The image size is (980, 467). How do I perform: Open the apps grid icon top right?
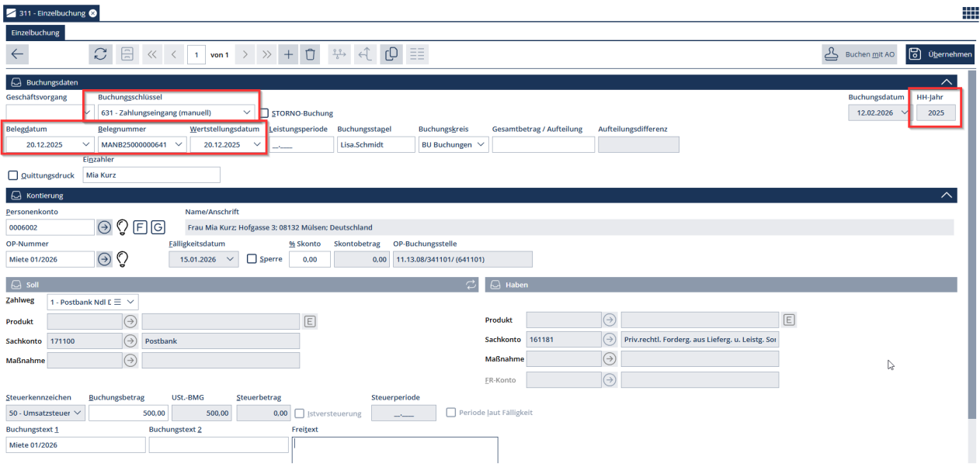970,12
